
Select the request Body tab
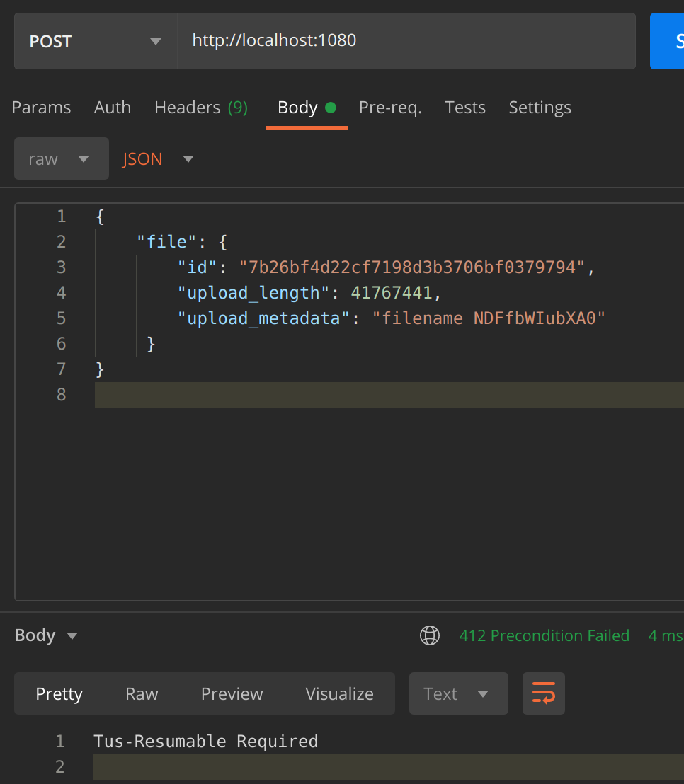coord(307,108)
